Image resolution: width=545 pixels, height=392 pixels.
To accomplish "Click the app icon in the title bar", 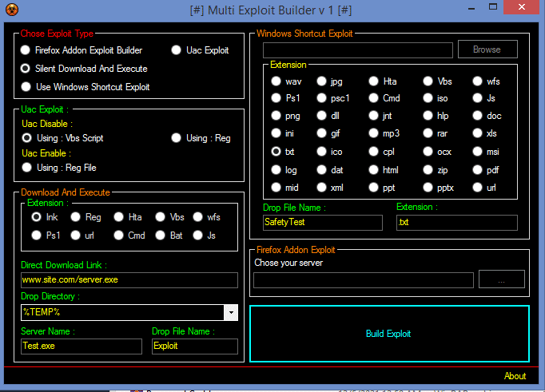I will (11, 9).
